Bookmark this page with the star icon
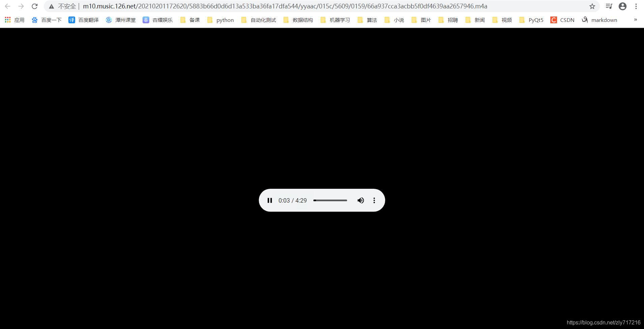 pyautogui.click(x=592, y=6)
